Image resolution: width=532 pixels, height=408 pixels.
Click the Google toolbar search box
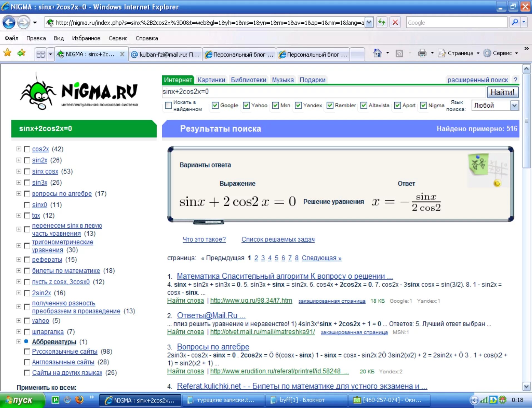point(457,23)
